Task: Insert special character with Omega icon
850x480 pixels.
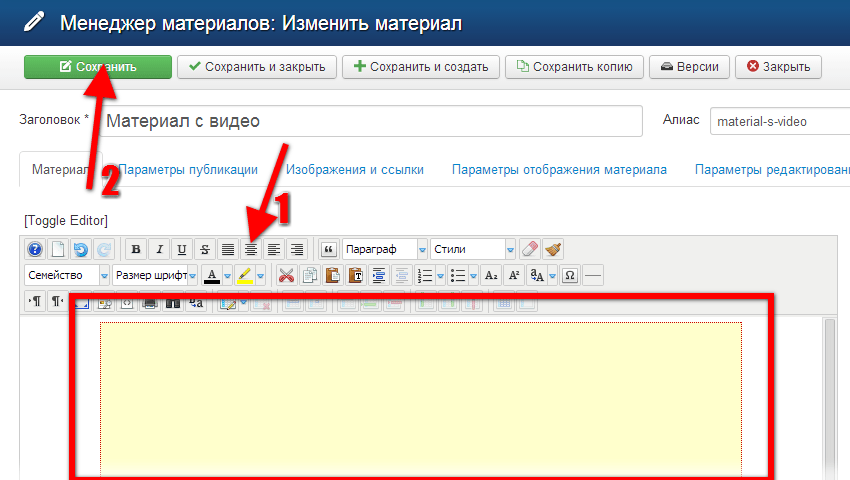Action: (x=571, y=275)
